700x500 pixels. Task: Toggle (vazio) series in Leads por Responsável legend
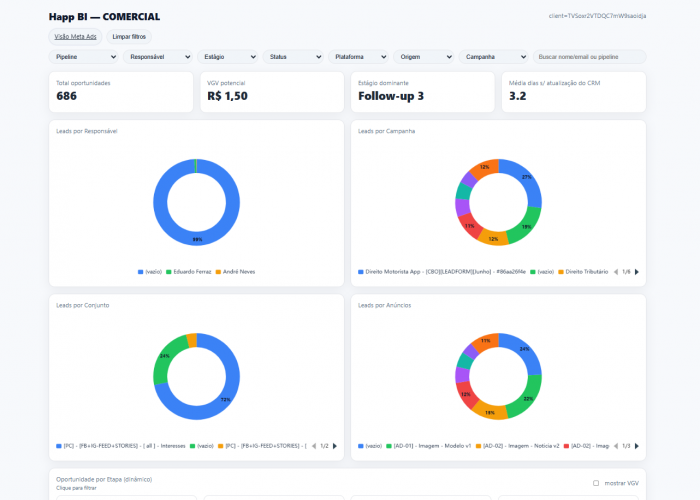tap(141, 271)
